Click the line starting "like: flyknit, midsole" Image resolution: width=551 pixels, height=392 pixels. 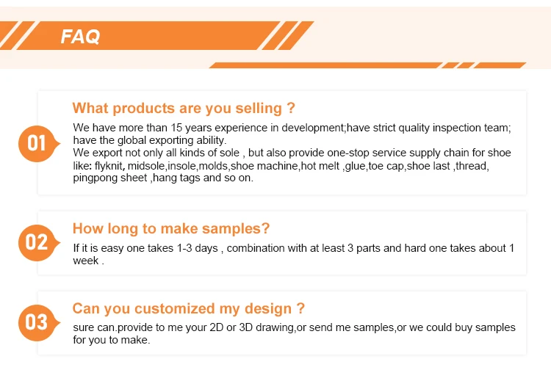[281, 165]
